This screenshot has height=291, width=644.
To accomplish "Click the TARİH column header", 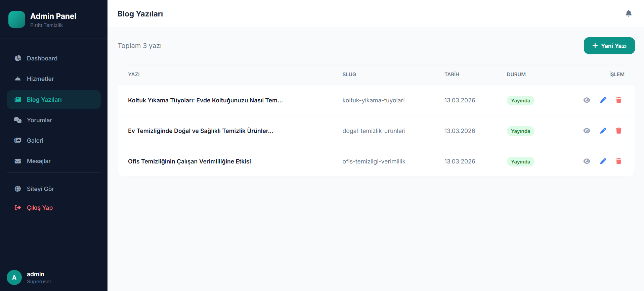I will [452, 75].
